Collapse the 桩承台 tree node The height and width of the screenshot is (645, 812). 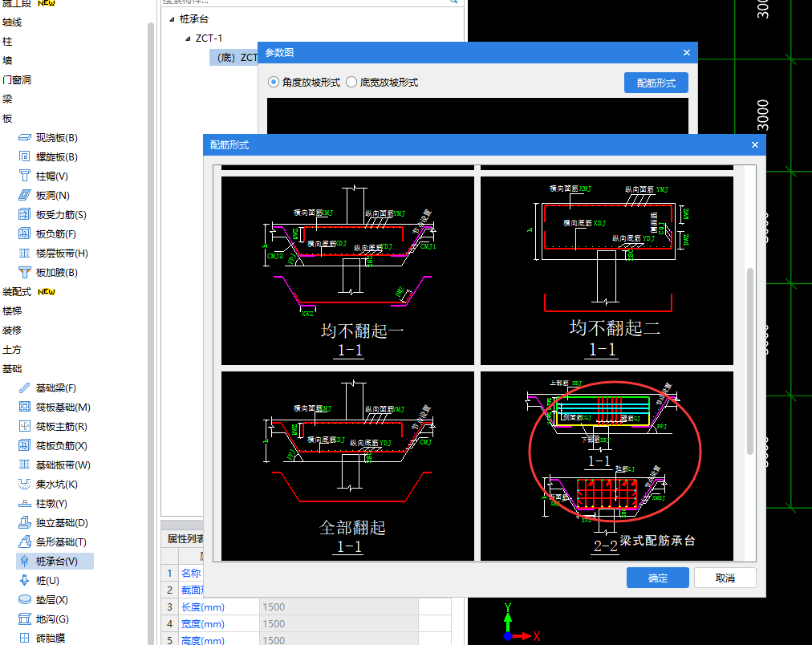click(x=172, y=20)
